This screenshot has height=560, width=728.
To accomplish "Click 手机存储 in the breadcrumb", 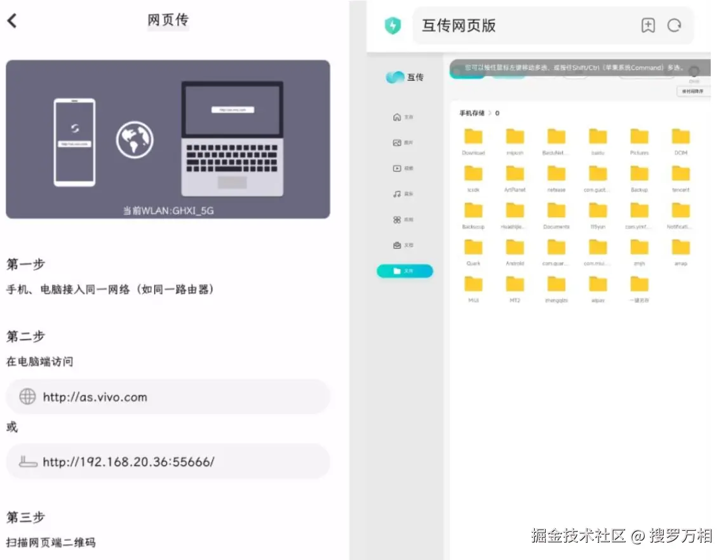I will point(472,113).
